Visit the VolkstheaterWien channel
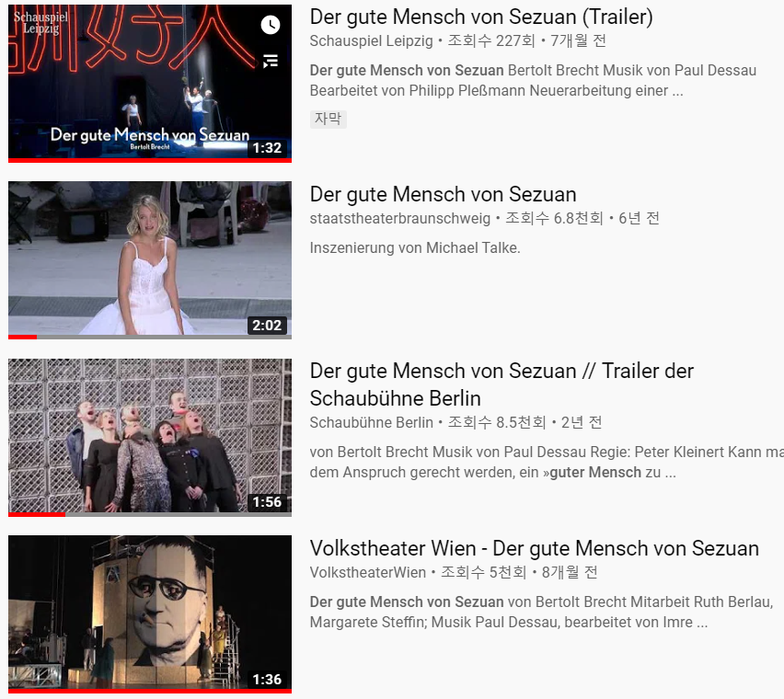The height and width of the screenshot is (699, 784). click(x=367, y=573)
